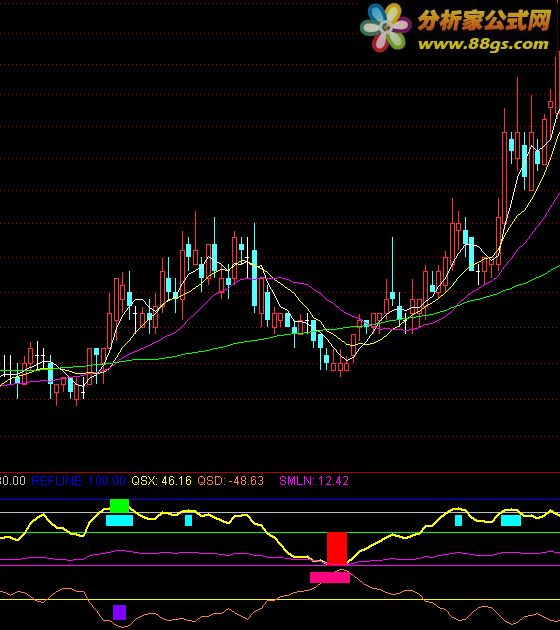Click the orange Chinese site title text
The image size is (560, 630).
pos(484,20)
